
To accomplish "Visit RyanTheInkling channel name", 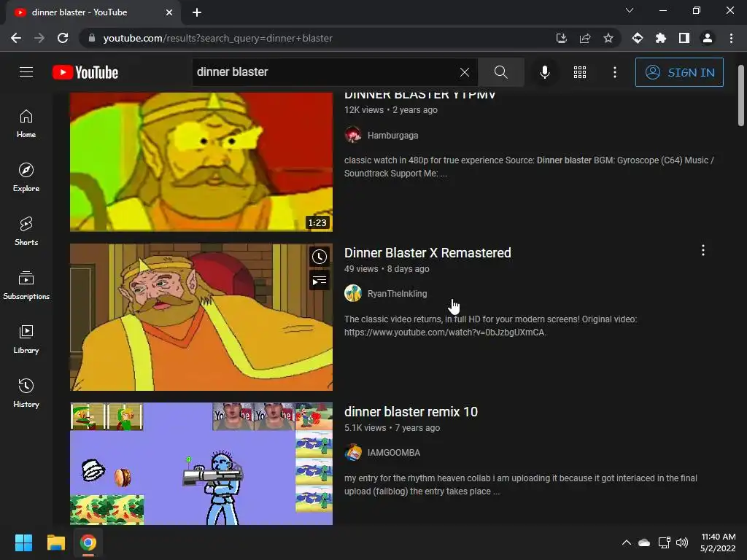I will click(397, 294).
